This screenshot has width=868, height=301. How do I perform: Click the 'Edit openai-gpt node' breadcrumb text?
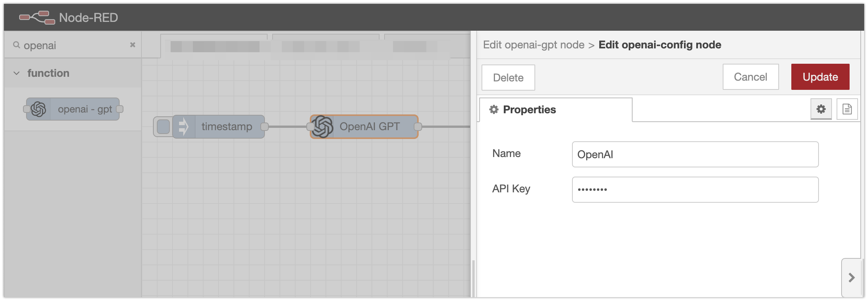[x=534, y=45]
